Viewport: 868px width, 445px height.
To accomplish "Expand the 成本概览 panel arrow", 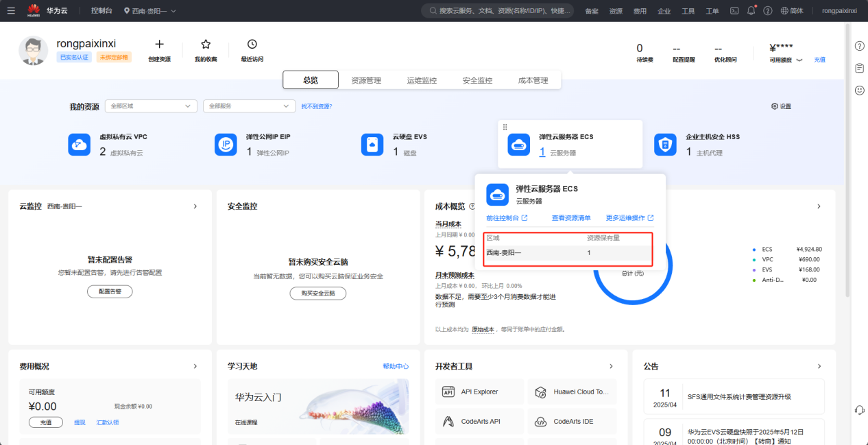I will click(x=819, y=206).
